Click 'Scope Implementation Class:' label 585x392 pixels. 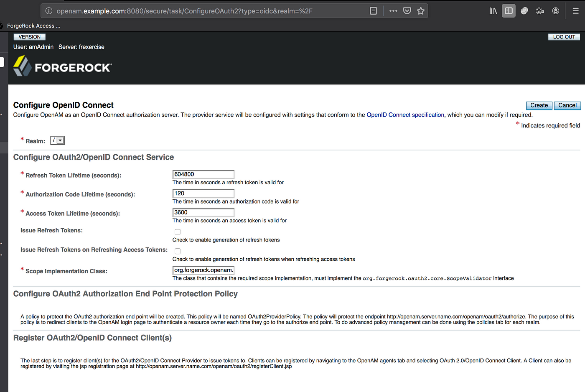click(66, 271)
